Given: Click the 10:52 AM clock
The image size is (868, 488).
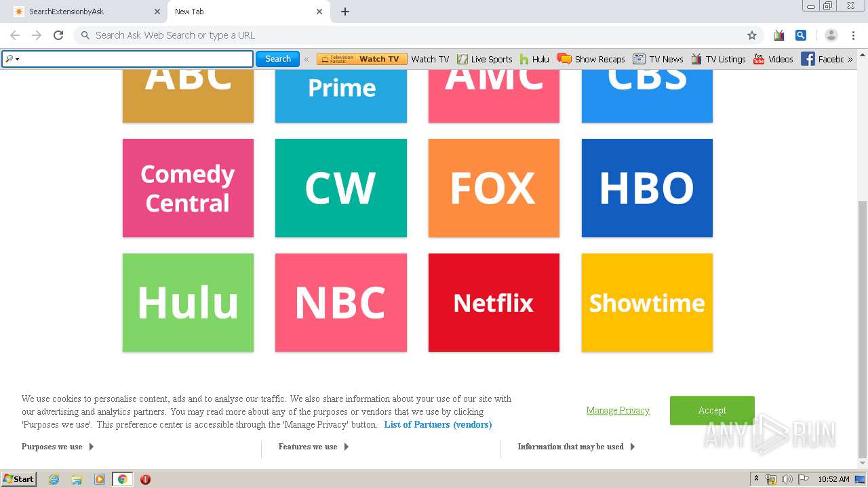Looking at the screenshot, I should pyautogui.click(x=833, y=479).
